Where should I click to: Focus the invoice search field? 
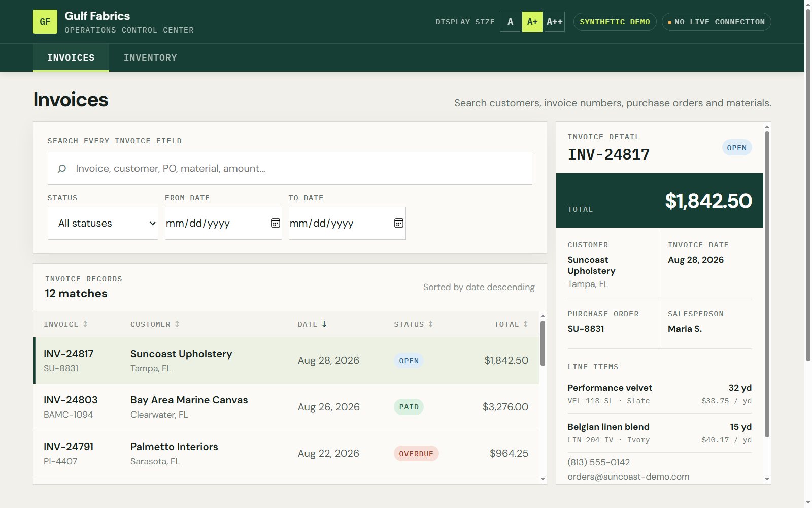[290, 168]
